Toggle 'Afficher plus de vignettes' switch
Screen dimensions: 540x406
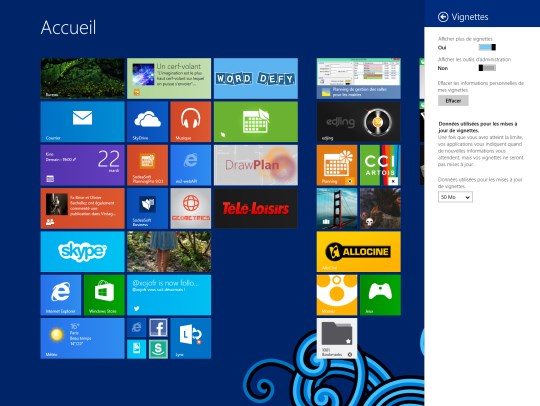(x=487, y=47)
